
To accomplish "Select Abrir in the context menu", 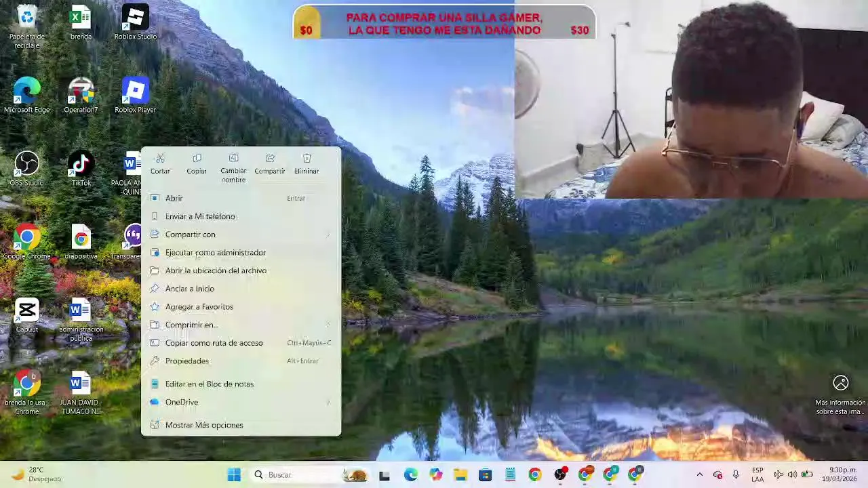I will click(241, 198).
